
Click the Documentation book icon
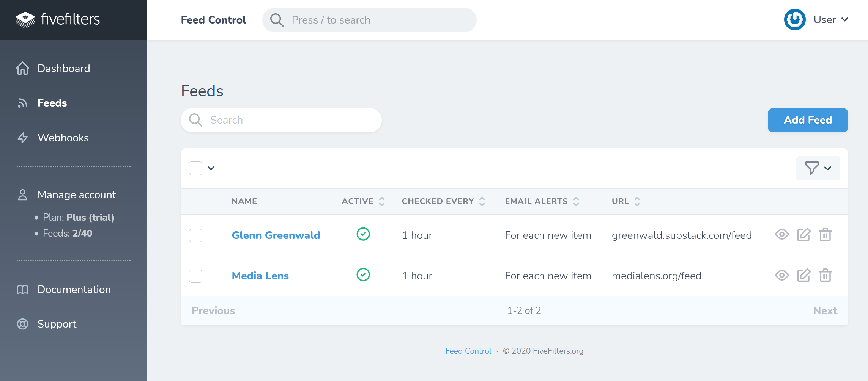(x=23, y=290)
